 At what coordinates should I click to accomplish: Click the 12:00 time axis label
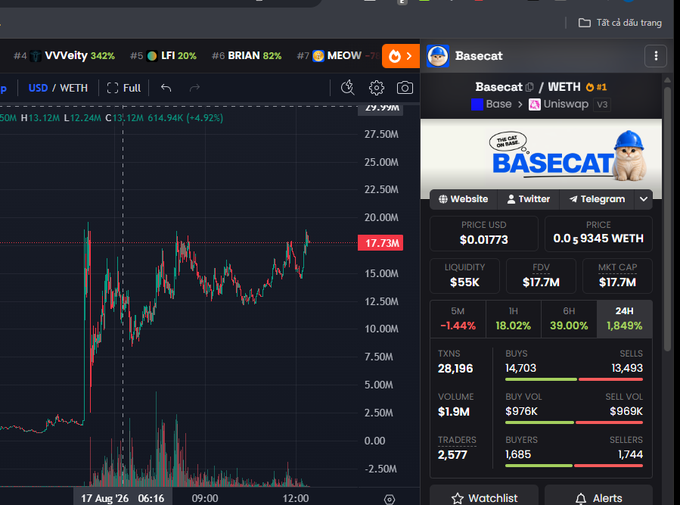[x=296, y=498]
